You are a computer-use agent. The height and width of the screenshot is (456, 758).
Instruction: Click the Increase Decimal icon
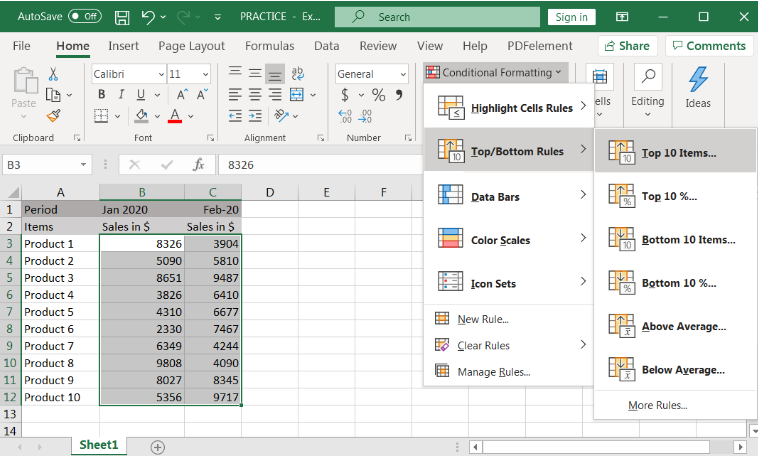[x=345, y=116]
